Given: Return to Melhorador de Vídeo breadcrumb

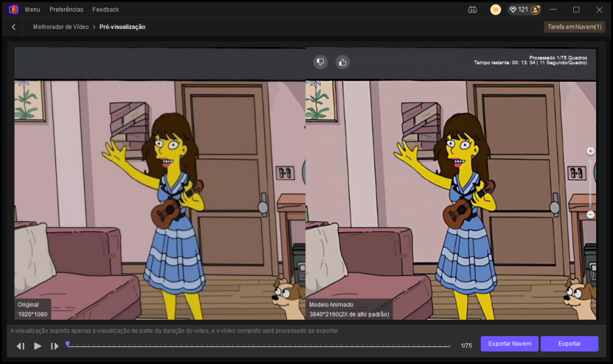Looking at the screenshot, I should click(61, 27).
